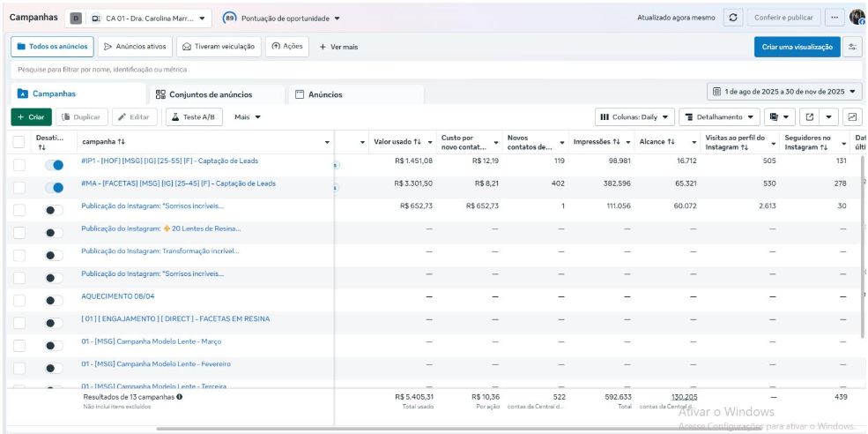Open the view settings sliders icon

[853, 47]
